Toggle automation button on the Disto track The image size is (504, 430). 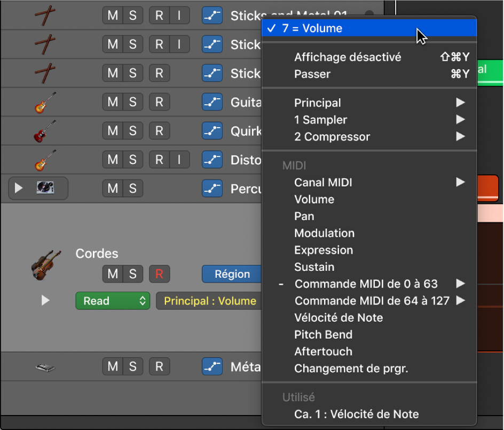(x=212, y=160)
